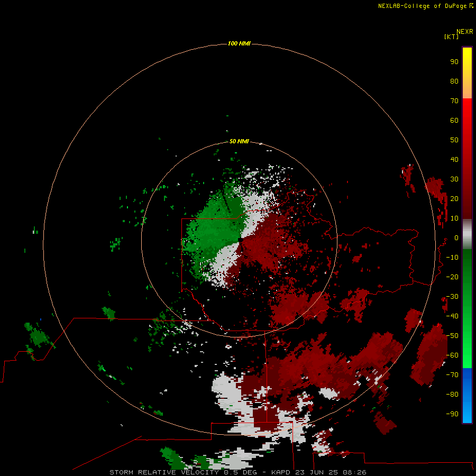This screenshot has height=476, width=476.
Task: Click the 100 NMI range ring label
Action: click(x=239, y=43)
